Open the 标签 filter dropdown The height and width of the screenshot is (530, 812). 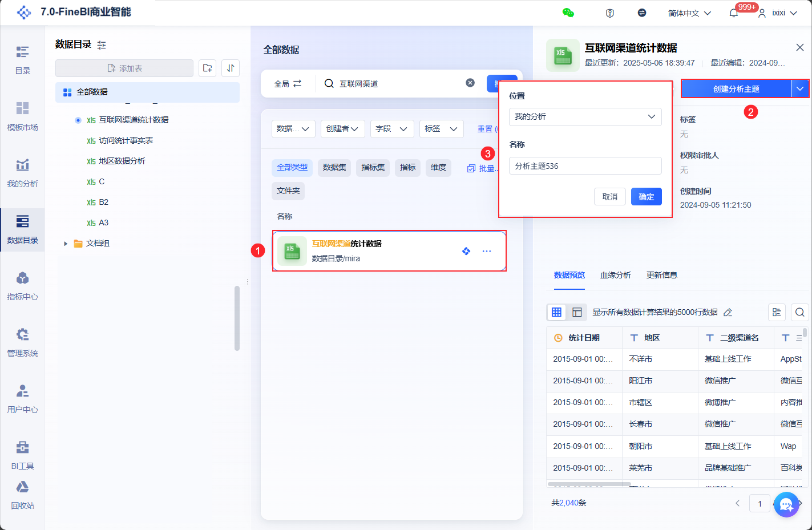click(442, 129)
